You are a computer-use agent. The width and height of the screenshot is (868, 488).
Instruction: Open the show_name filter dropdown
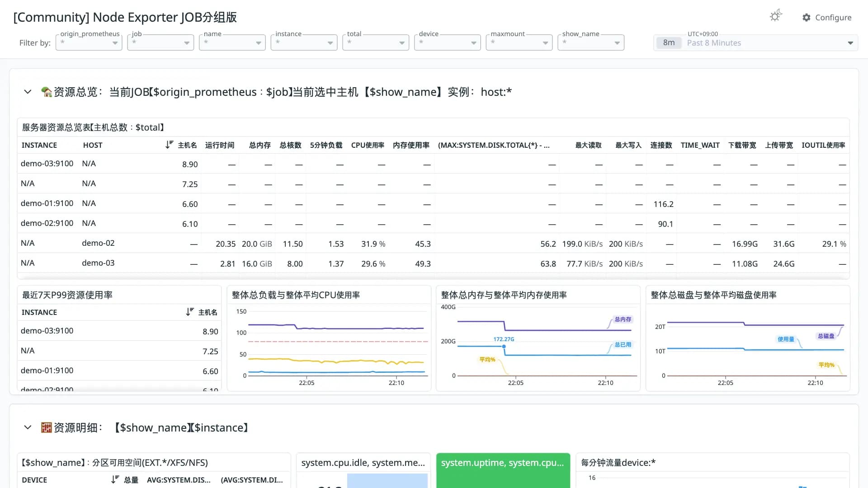coord(591,42)
